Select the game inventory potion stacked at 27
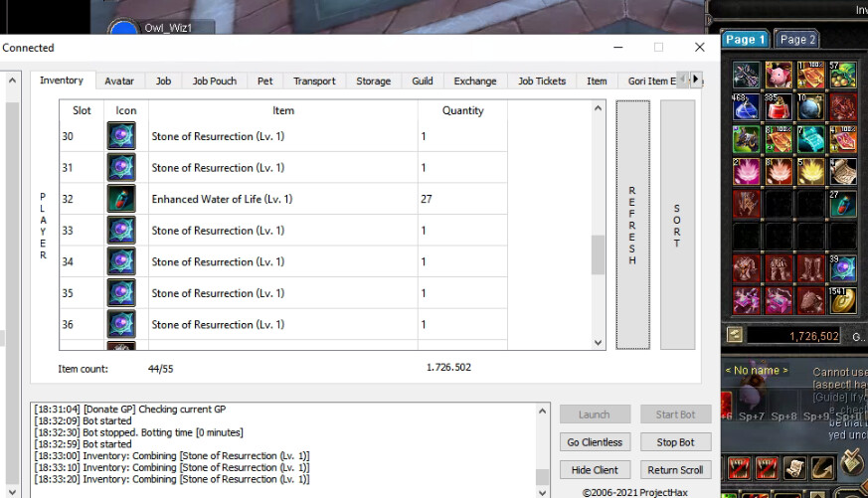 tap(843, 204)
